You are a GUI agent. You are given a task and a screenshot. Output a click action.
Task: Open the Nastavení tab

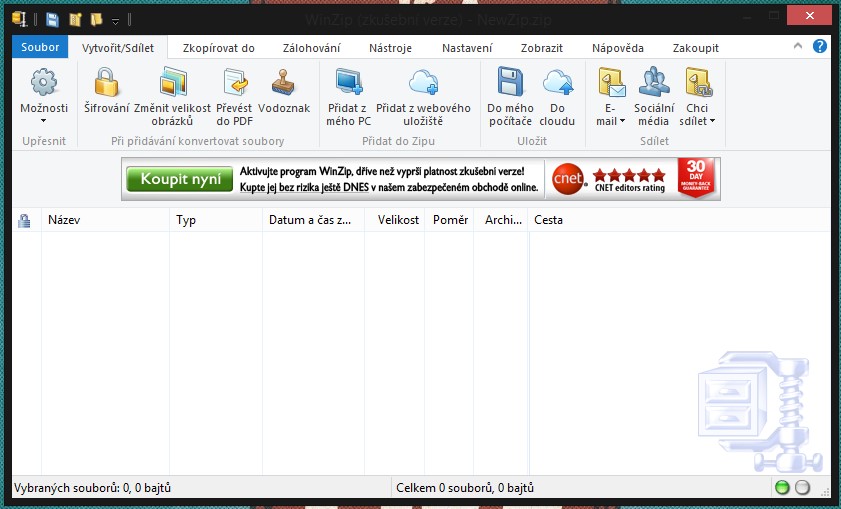467,48
